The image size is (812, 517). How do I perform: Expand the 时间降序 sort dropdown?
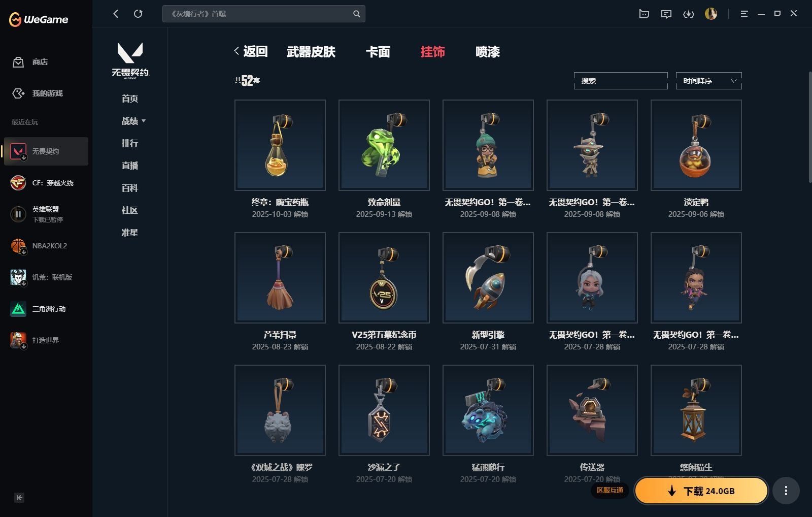point(709,81)
